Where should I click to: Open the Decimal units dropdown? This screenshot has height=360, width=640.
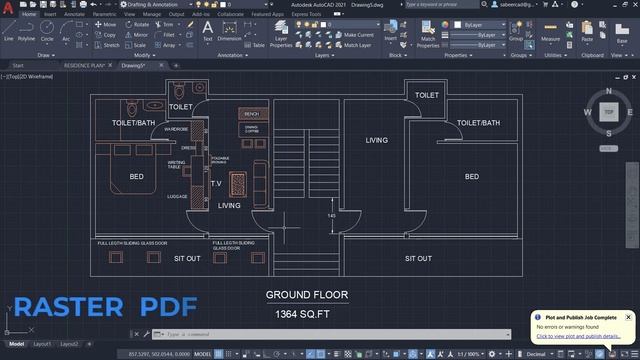pyautogui.click(x=539, y=354)
